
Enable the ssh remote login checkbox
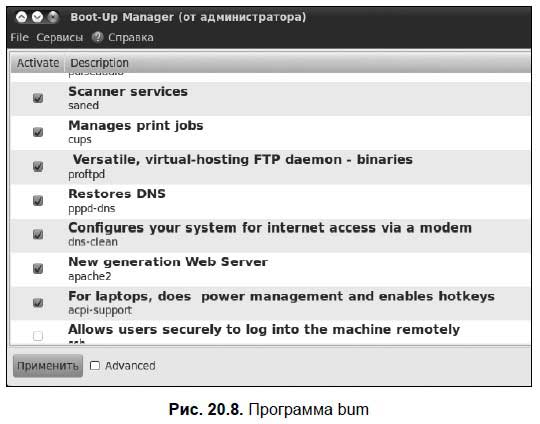coord(38,335)
